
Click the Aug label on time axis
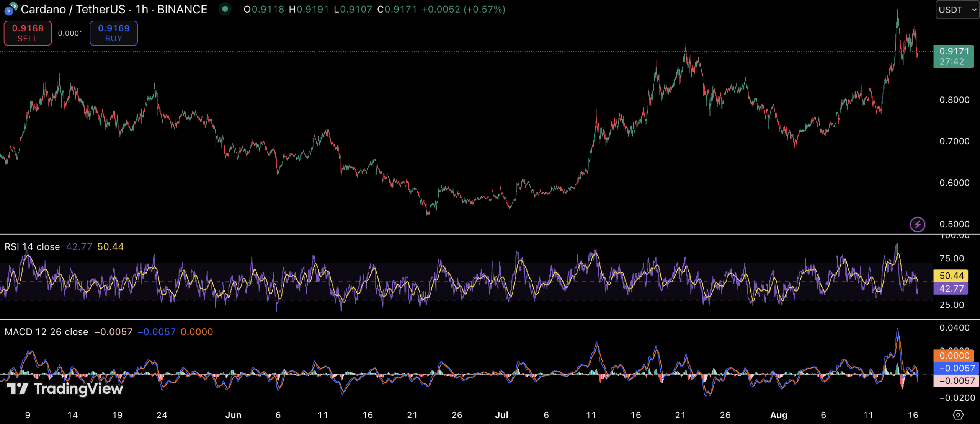point(779,415)
